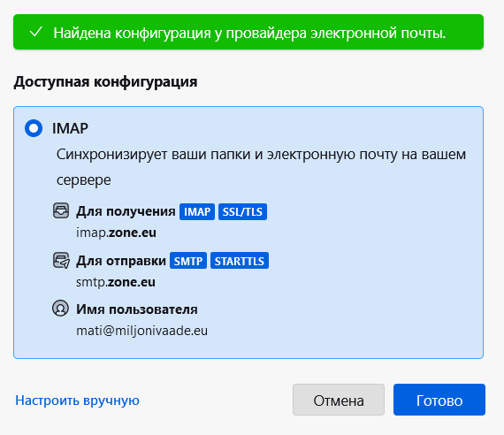The width and height of the screenshot is (504, 435).
Task: Click the IMAP protocol badge
Action: click(197, 212)
